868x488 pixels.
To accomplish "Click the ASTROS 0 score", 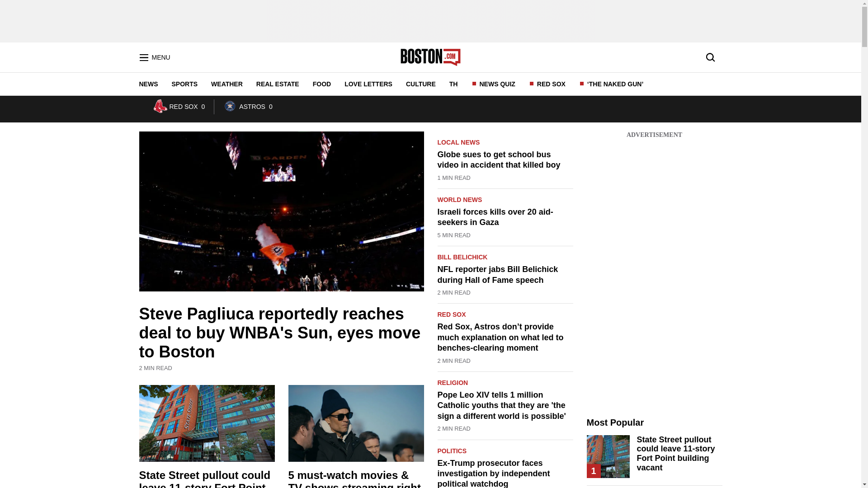I will point(255,107).
